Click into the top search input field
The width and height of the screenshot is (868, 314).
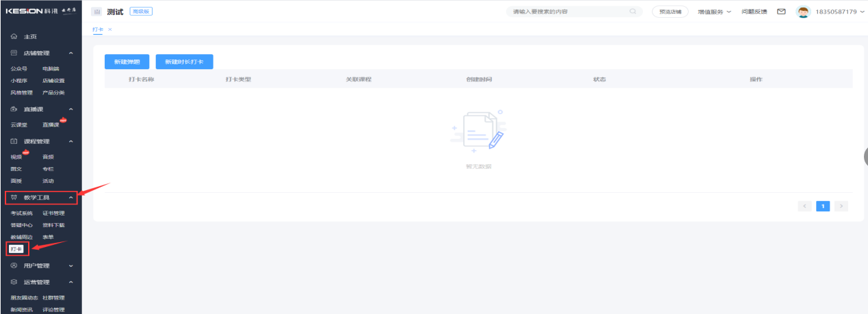(x=568, y=12)
